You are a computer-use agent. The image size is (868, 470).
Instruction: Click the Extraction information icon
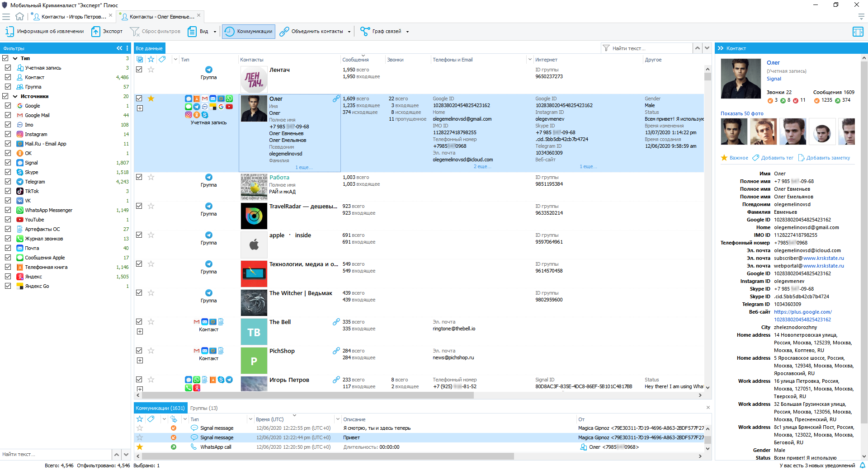pyautogui.click(x=9, y=32)
